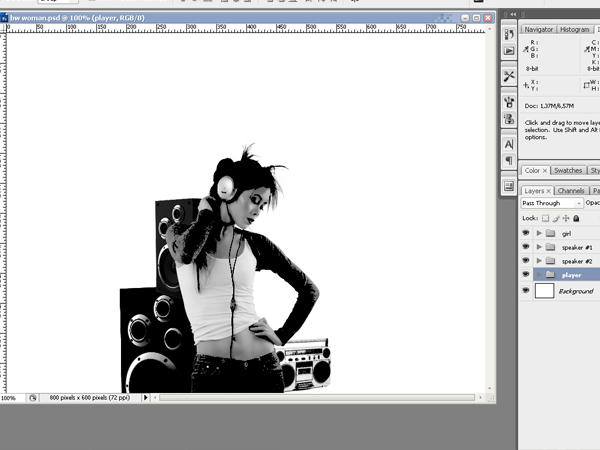
Task: Click the lock all icon in Layers
Action: [576, 218]
